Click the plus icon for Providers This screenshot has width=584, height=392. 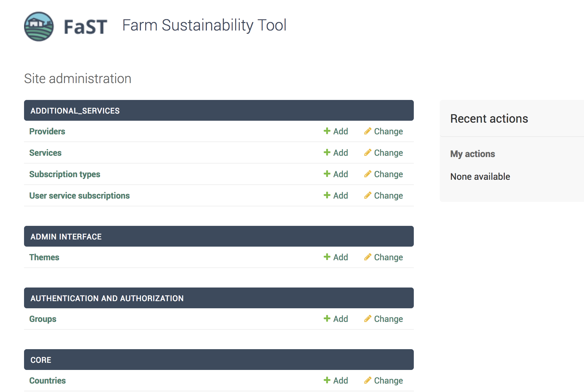[x=327, y=131]
